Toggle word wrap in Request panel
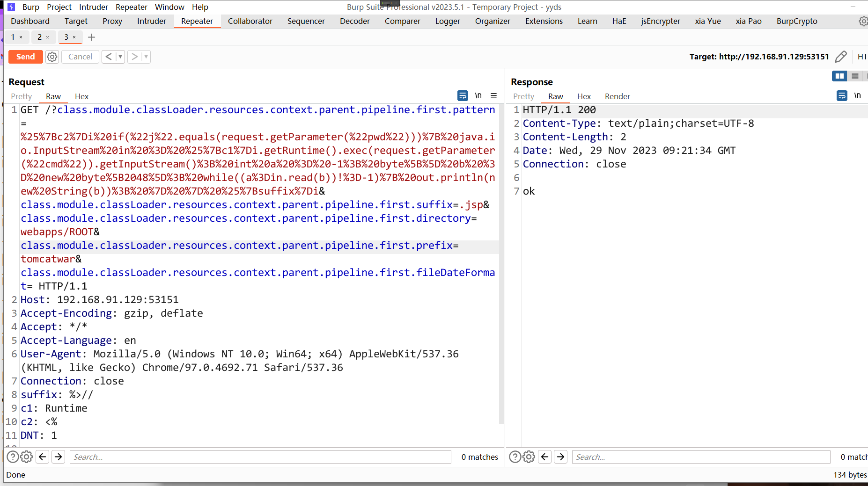Image resolution: width=868 pixels, height=486 pixels. click(x=463, y=95)
